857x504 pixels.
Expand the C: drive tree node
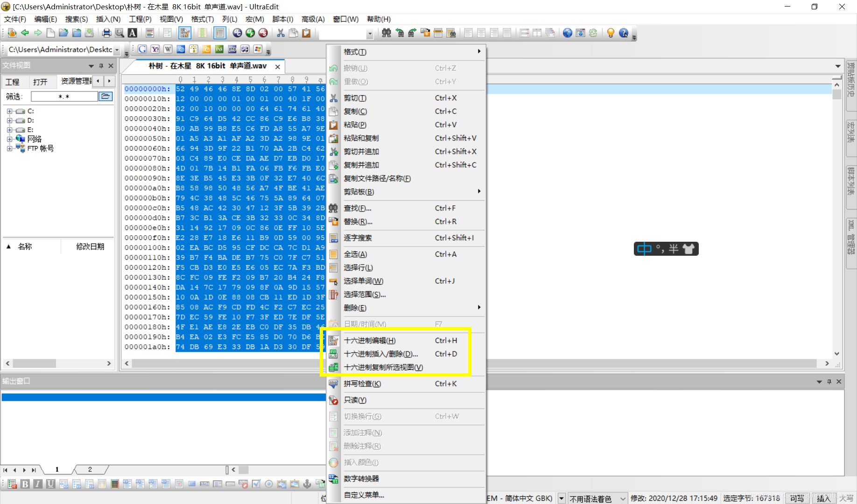(9, 111)
